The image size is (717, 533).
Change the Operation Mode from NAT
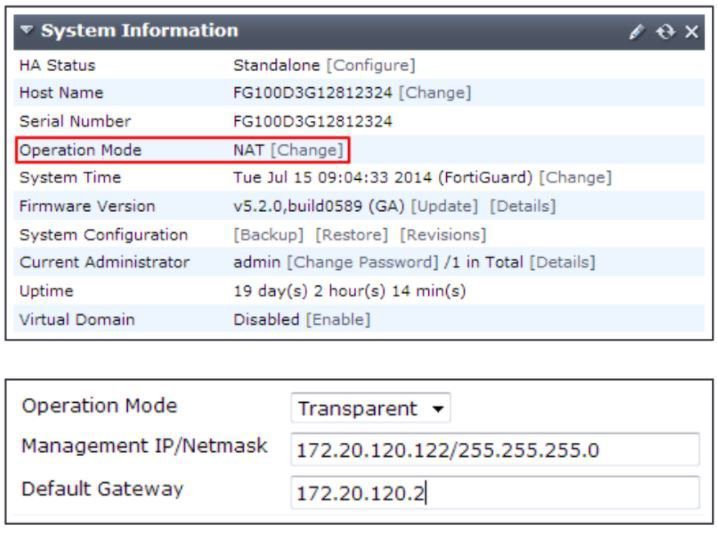coord(307,150)
